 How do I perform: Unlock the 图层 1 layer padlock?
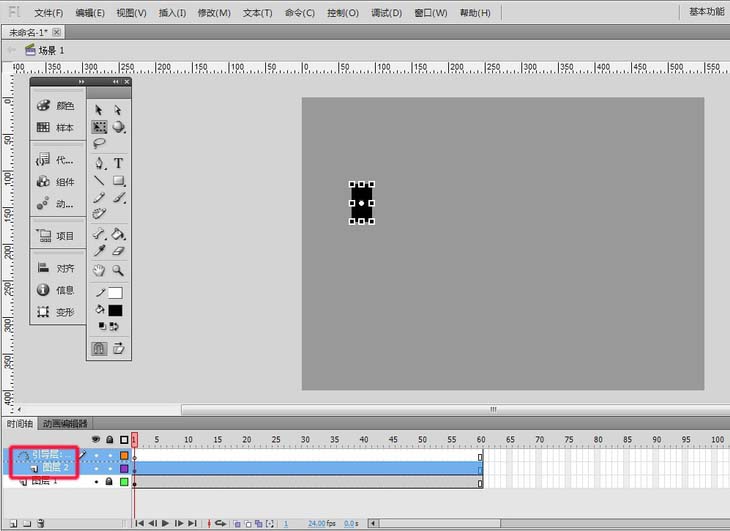tap(109, 482)
